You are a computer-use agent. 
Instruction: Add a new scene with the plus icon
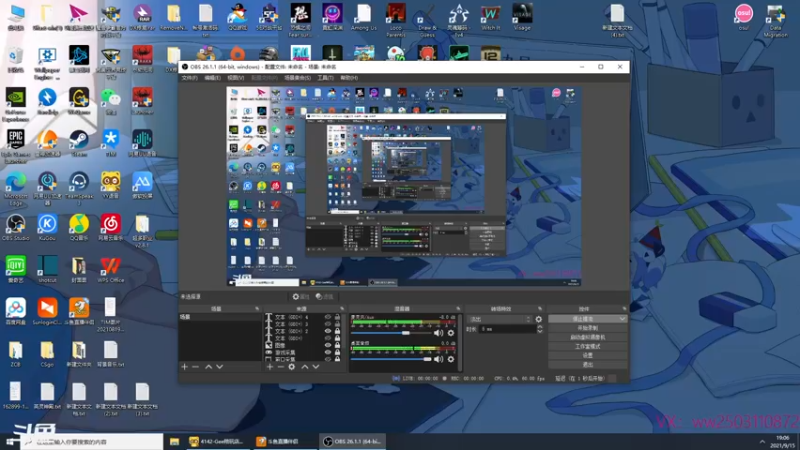click(x=184, y=367)
